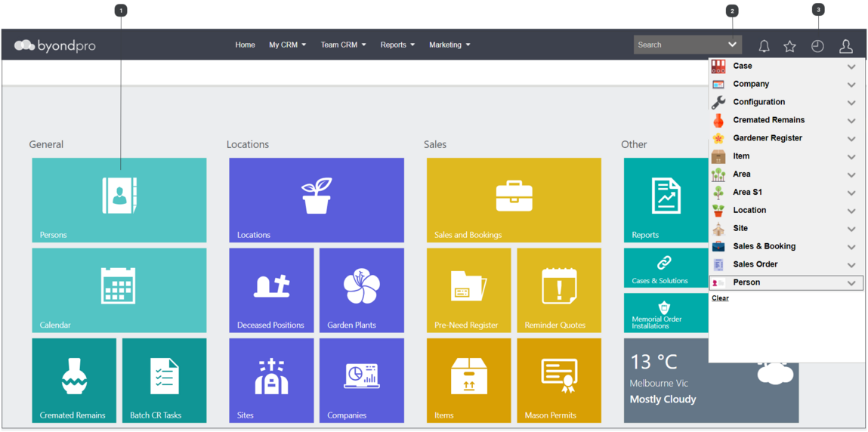Expand the Gardener Register row chevron
Viewport: 868px width, 432px height.
click(851, 139)
